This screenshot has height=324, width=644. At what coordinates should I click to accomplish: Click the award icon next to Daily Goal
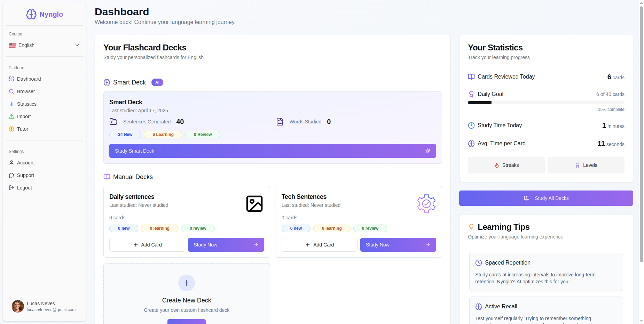point(471,94)
